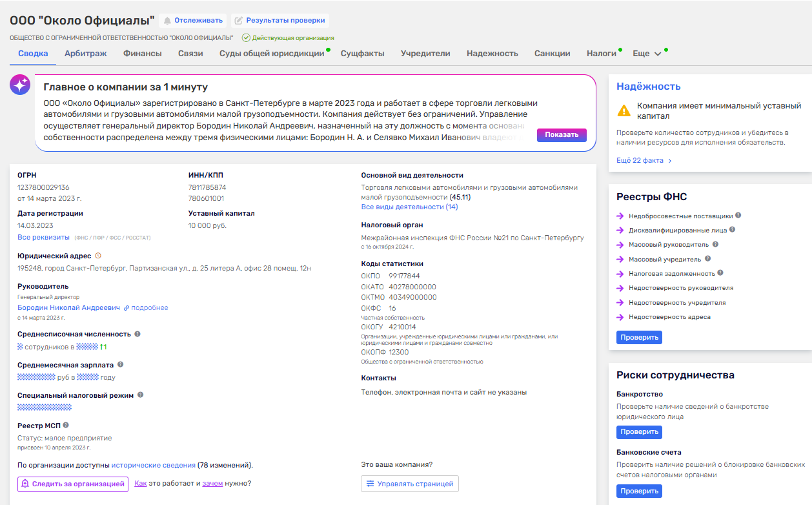
Task: Open help icon for Недобросовестные поставщики
Action: coord(738,215)
